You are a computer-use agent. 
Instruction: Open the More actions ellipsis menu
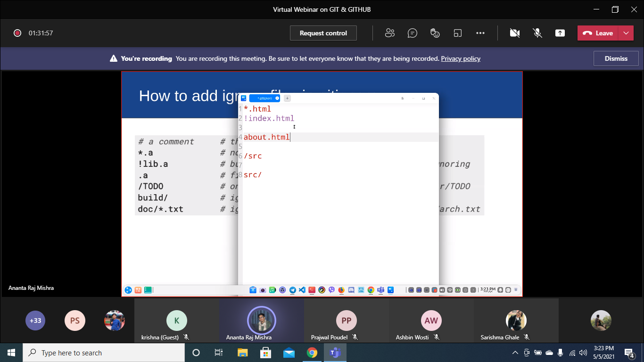point(480,33)
